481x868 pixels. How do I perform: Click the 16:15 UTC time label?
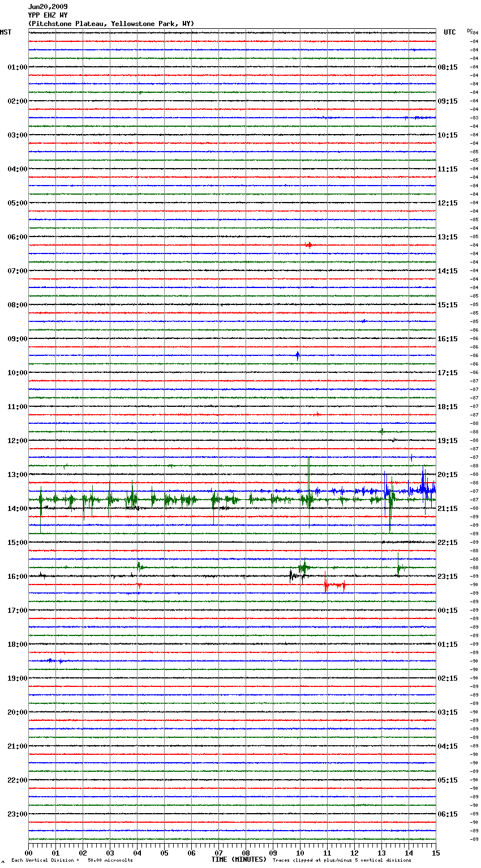[x=448, y=339]
